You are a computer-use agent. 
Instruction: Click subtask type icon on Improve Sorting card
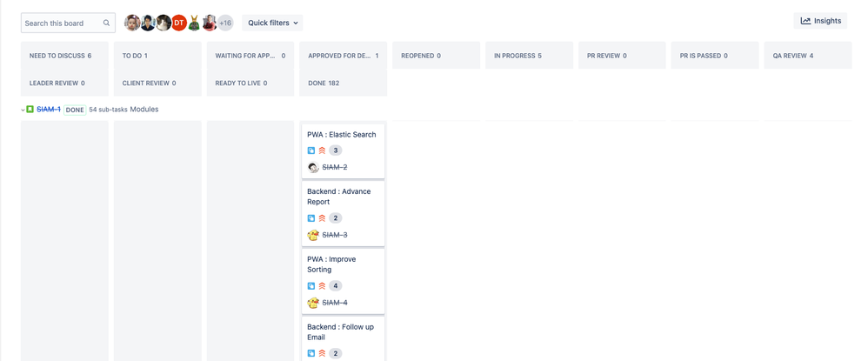point(311,286)
